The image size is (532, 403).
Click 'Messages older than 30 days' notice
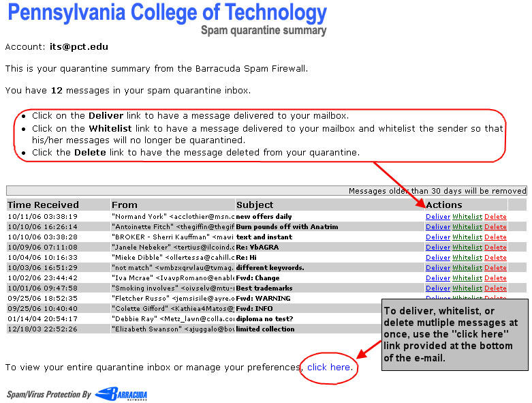tap(437, 191)
